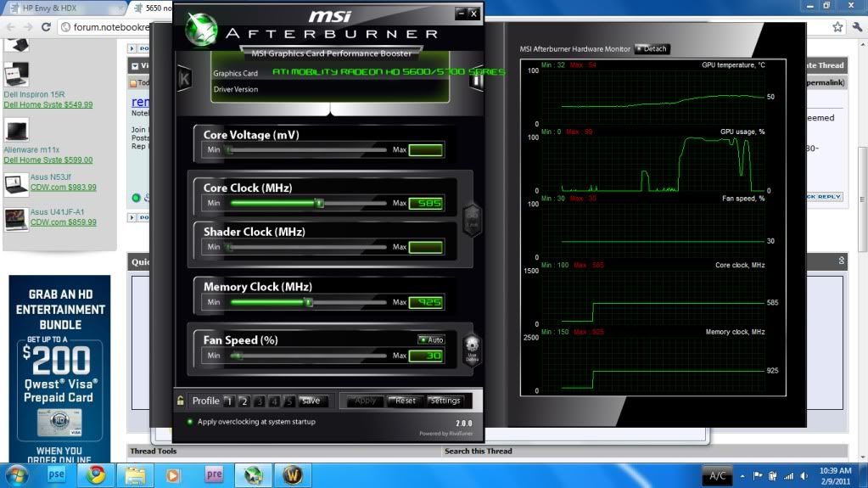Click the Core Clock value field 585
Viewport: 868px width, 488px height.
click(x=426, y=204)
